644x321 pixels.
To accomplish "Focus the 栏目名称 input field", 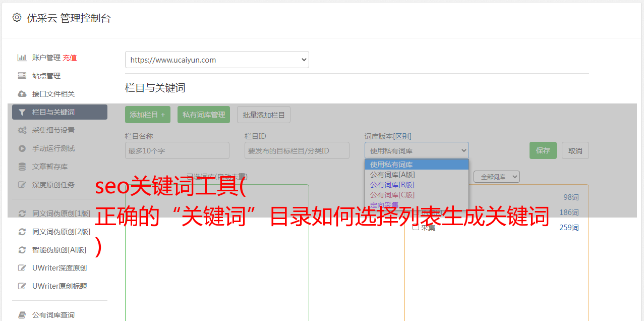I will tap(177, 150).
